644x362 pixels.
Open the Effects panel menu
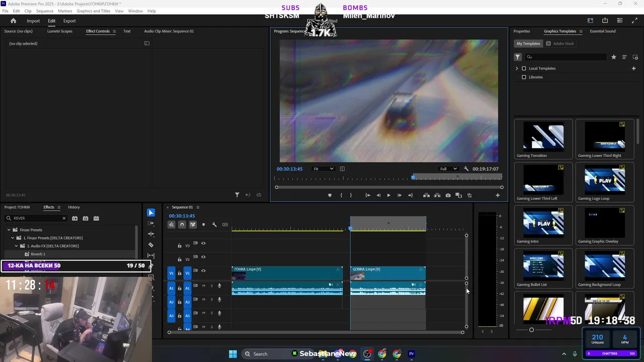59,207
